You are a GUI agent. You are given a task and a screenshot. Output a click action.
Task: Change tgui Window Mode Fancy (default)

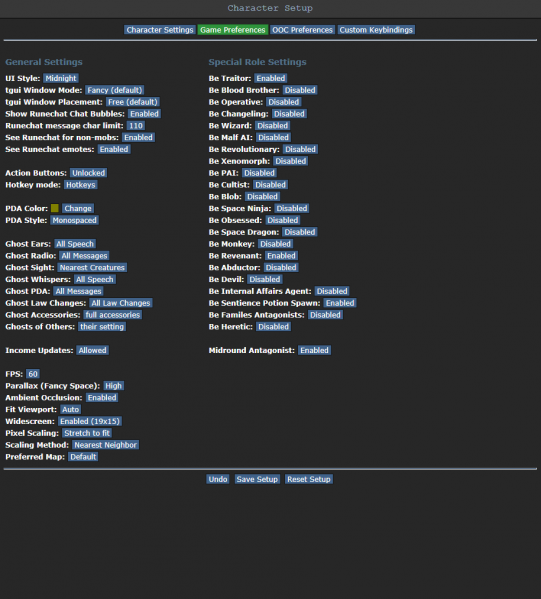[115, 90]
